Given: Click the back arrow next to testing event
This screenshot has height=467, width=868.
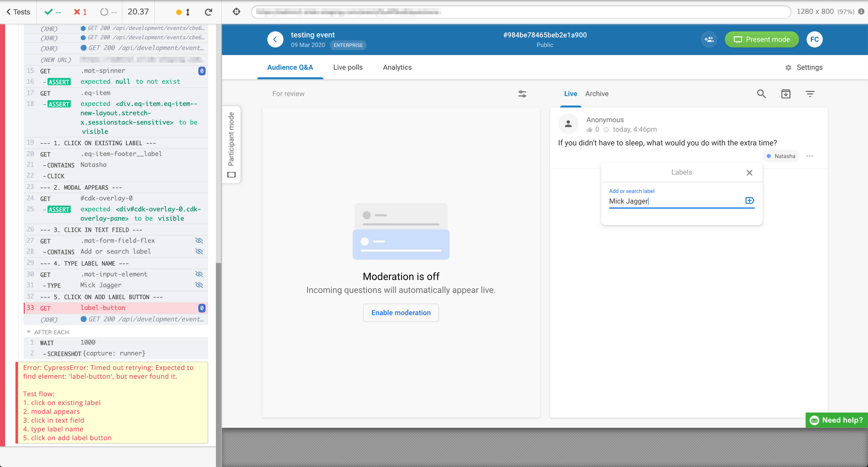Looking at the screenshot, I should (x=275, y=39).
